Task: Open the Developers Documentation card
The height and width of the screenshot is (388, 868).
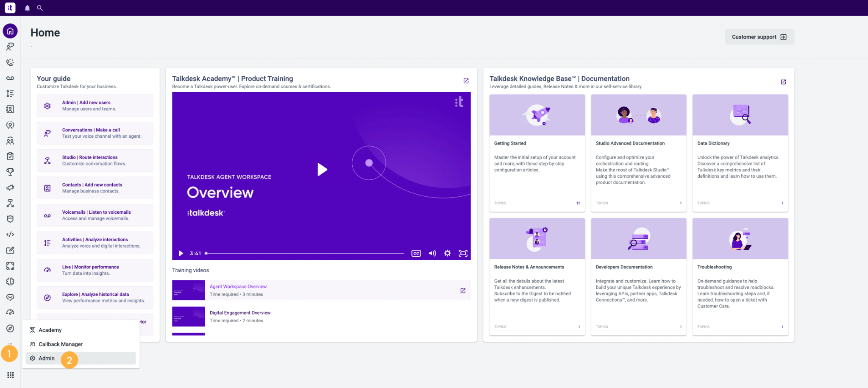Action: (639, 276)
